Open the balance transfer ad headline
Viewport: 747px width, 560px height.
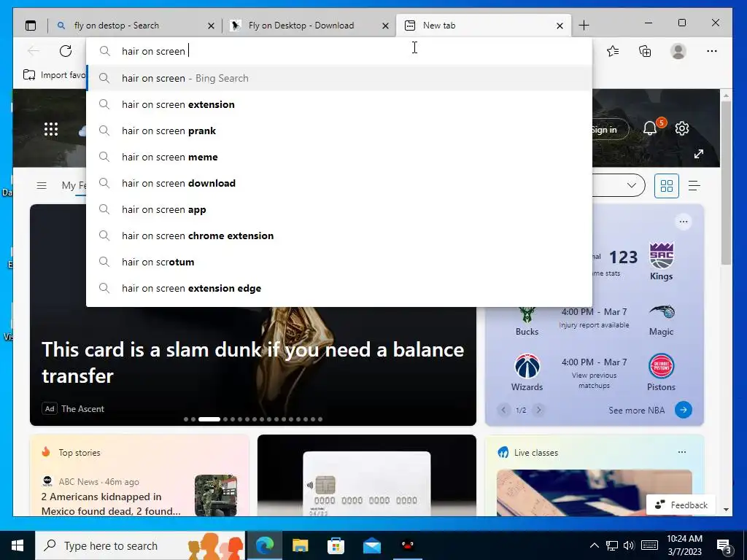(x=252, y=362)
